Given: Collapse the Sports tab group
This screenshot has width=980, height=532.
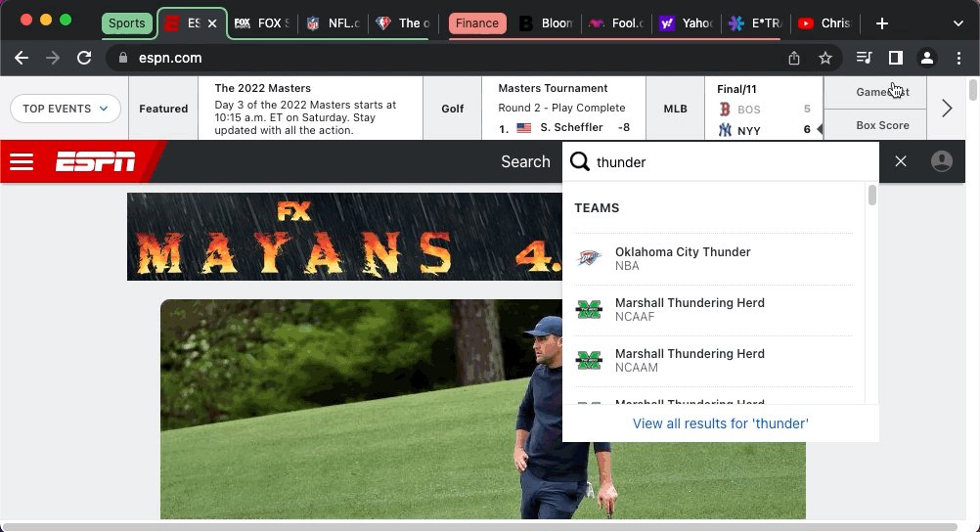Looking at the screenshot, I should tap(127, 23).
